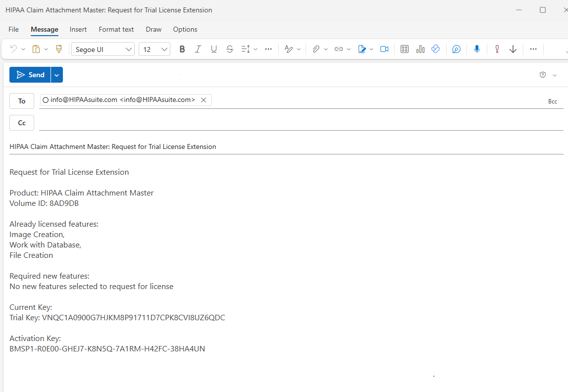
Task: Open the File menu
Action: coord(14,29)
